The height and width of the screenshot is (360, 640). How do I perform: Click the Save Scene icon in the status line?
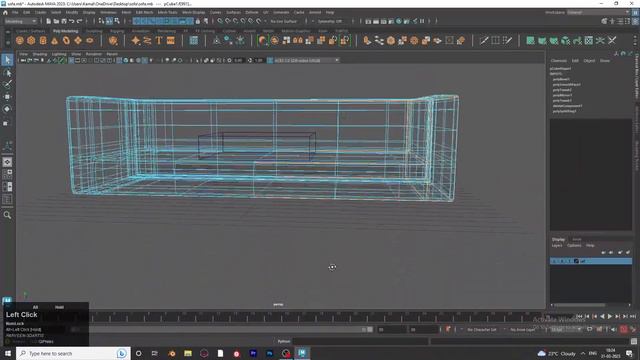click(63, 21)
